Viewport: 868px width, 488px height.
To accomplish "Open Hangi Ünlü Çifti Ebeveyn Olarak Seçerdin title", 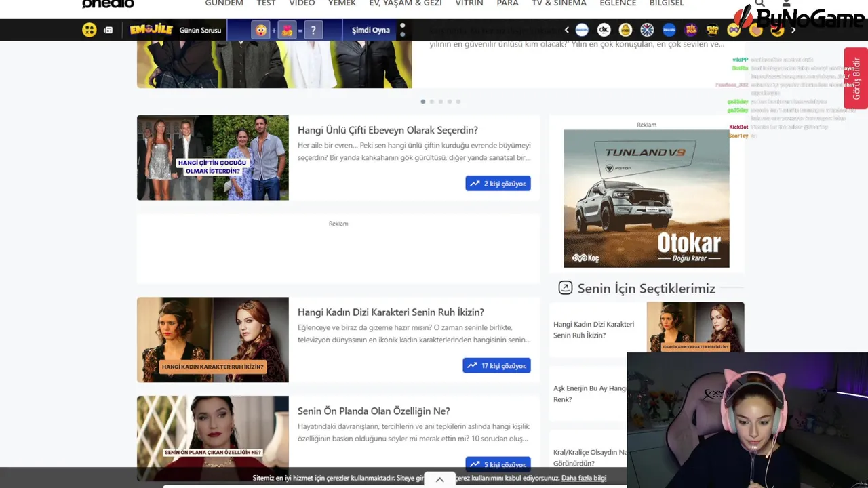I will coord(388,130).
